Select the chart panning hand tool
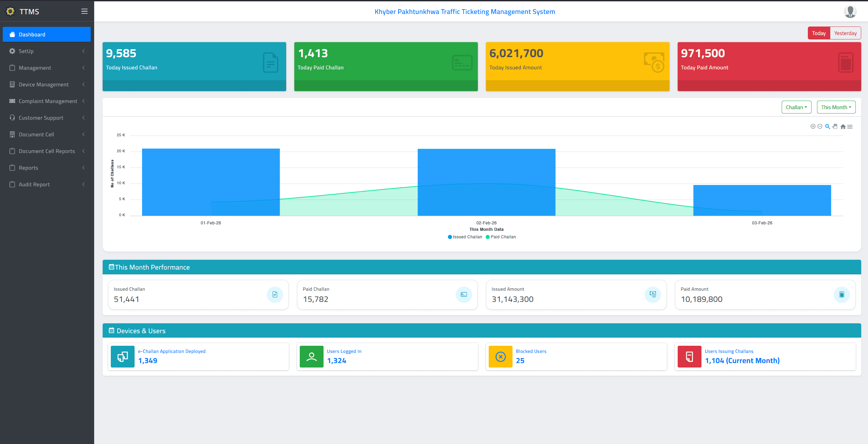Viewport: 868px width, 444px height. coord(835,126)
